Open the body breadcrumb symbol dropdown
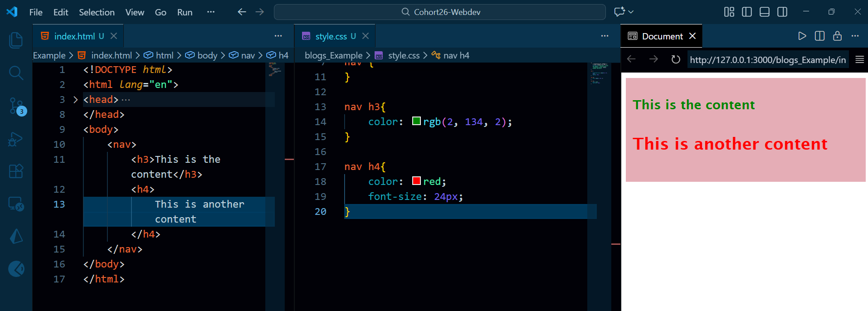Image resolution: width=868 pixels, height=311 pixels. pyautogui.click(x=202, y=55)
